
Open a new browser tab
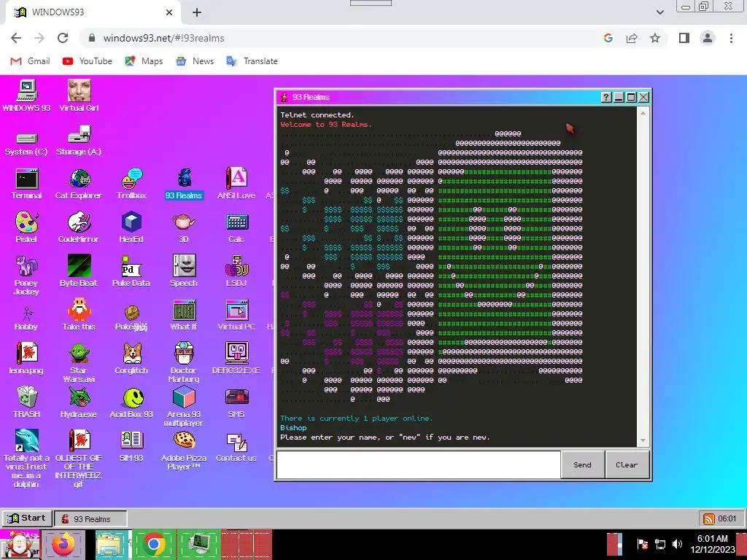(x=197, y=12)
